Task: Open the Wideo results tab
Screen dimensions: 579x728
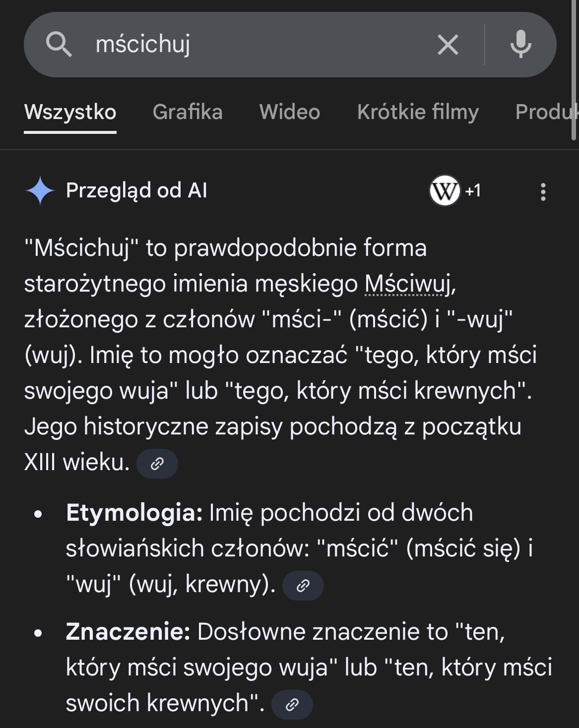Action: [x=289, y=112]
